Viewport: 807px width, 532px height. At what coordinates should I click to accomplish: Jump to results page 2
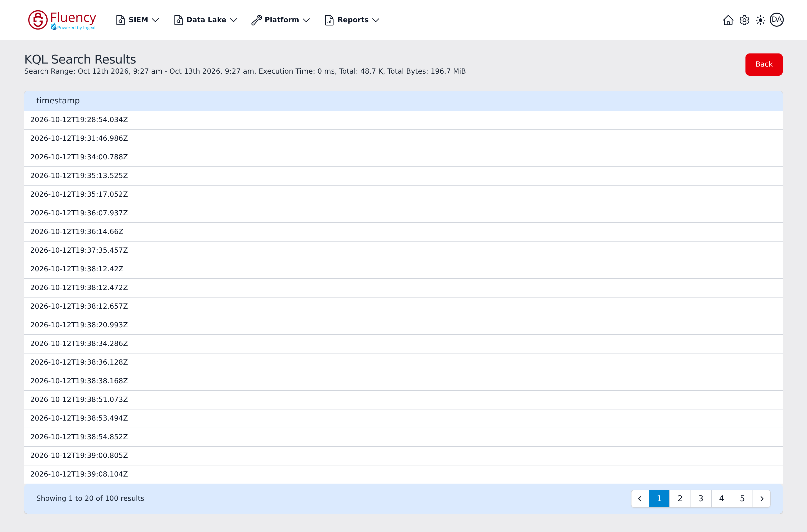[x=680, y=498]
